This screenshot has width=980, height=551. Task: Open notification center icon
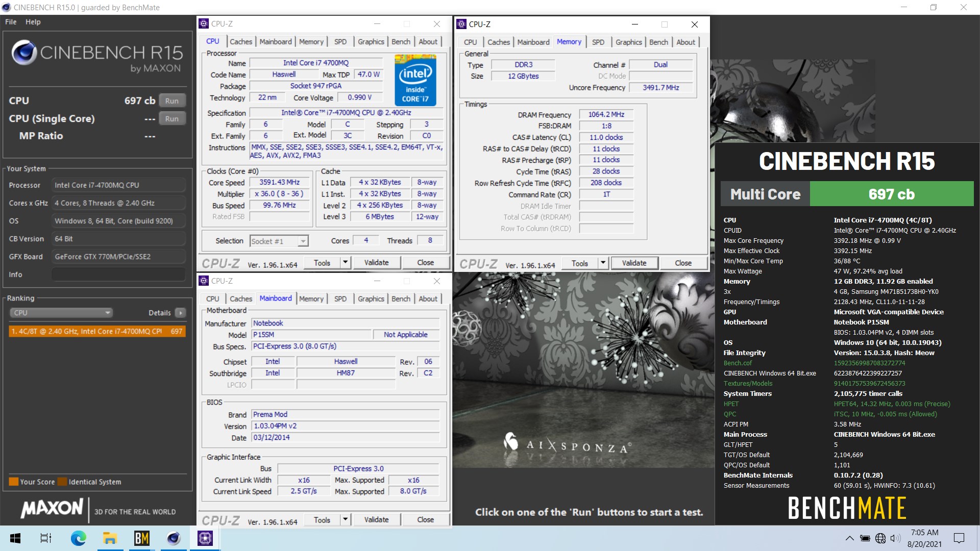coord(959,538)
